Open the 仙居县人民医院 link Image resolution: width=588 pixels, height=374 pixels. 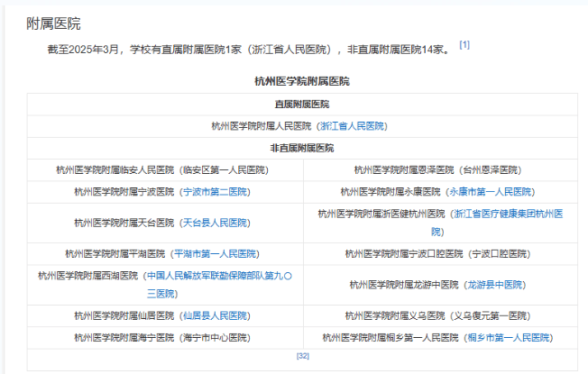point(215,316)
